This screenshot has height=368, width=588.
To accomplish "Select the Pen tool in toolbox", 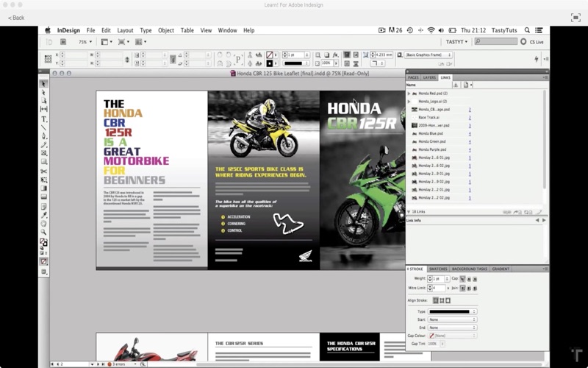I will pyautogui.click(x=43, y=136).
